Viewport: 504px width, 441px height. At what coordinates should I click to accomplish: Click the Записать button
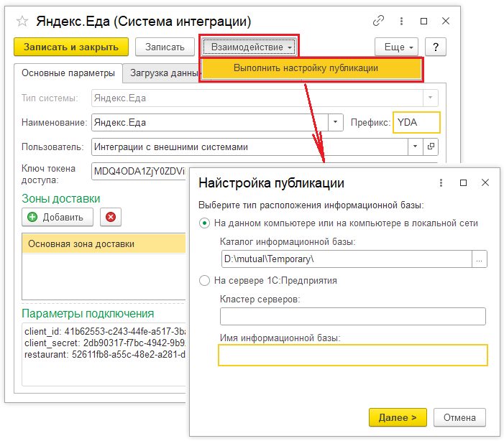[165, 47]
